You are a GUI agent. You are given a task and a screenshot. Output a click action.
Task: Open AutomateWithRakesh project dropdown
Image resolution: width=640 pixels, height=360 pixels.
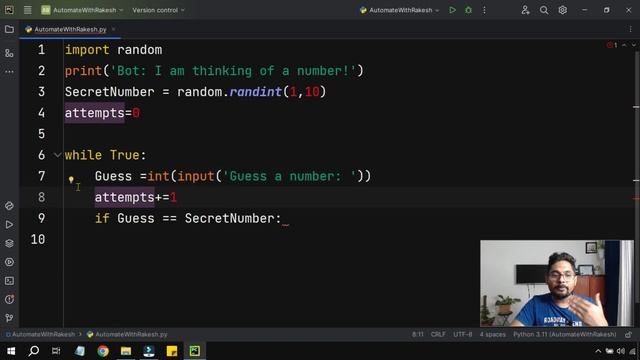pyautogui.click(x=82, y=10)
